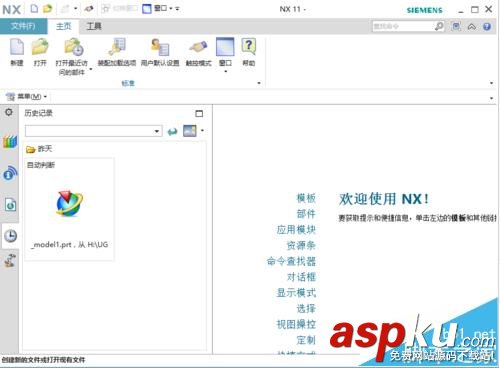The height and width of the screenshot is (368, 500).
Task: Open 装配加载选项 assembly load options
Action: [117, 52]
